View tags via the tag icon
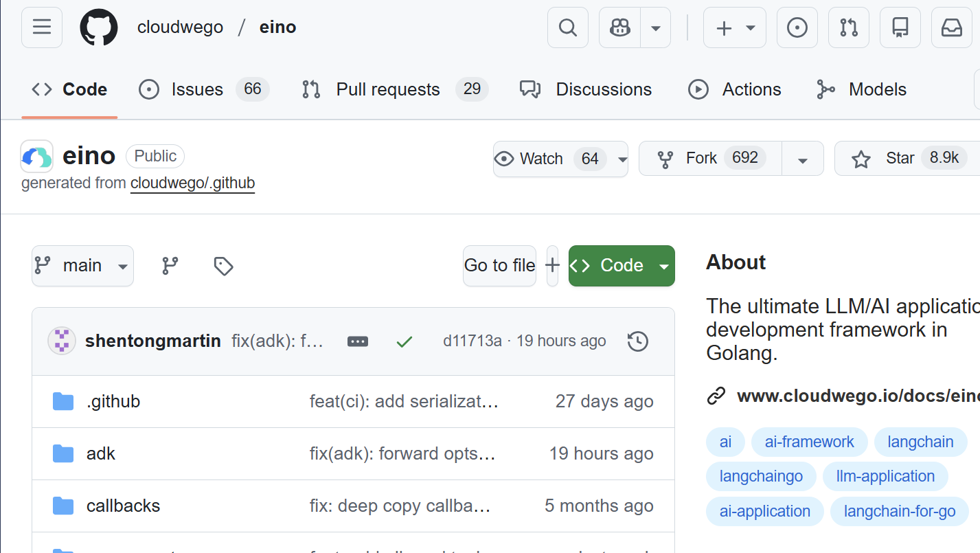The width and height of the screenshot is (980, 553). click(223, 266)
